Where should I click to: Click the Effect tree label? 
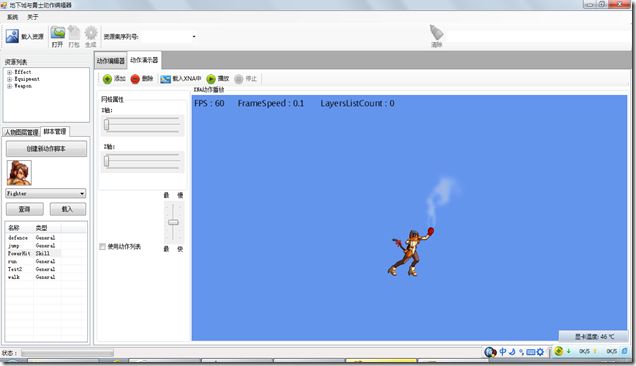click(x=22, y=72)
